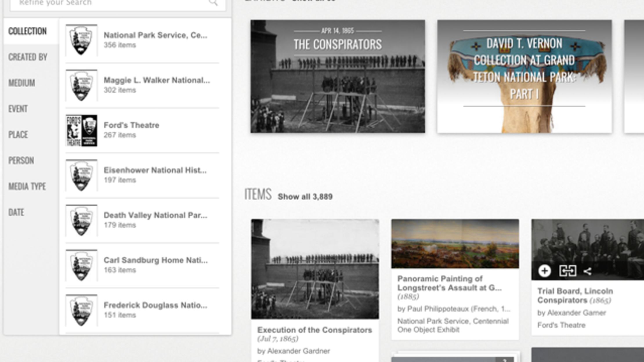Image resolution: width=644 pixels, height=362 pixels.
Task: Click the search magnifier icon
Action: pos(213,3)
